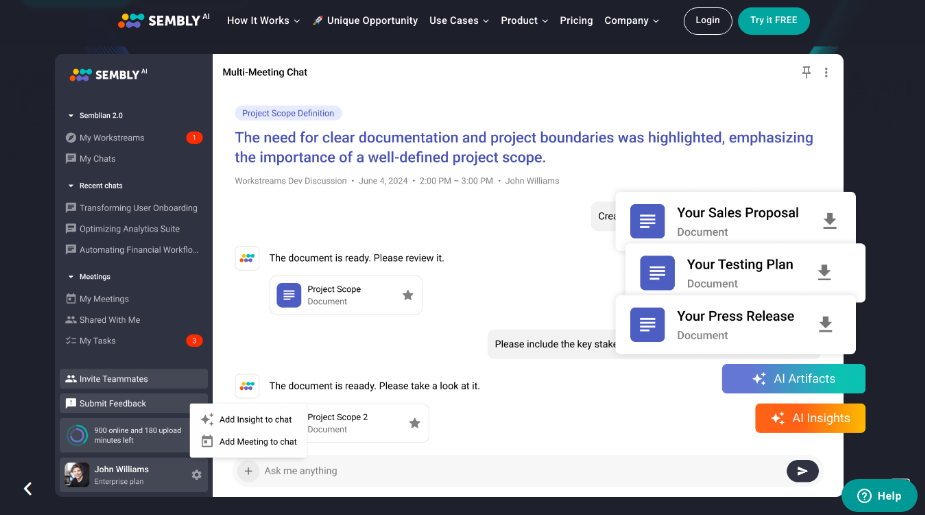The width and height of the screenshot is (925, 515).
Task: Click the AI Artifacts button
Action: (793, 379)
